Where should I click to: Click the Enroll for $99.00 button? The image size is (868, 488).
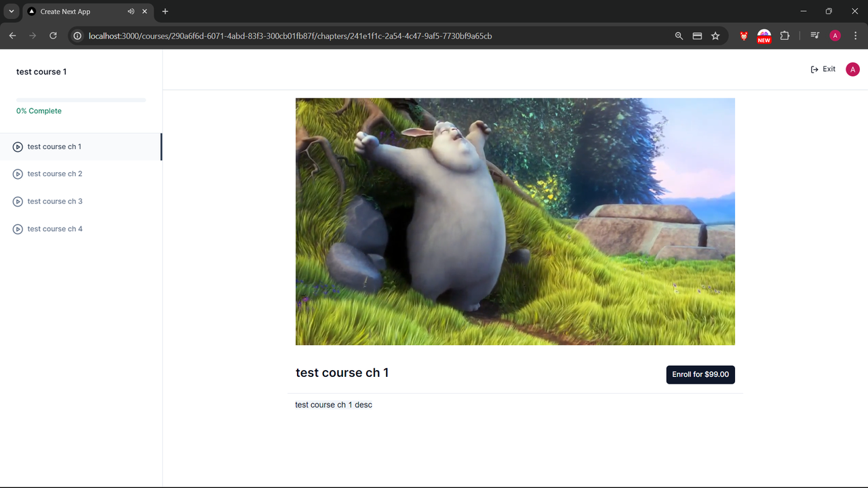(x=701, y=374)
